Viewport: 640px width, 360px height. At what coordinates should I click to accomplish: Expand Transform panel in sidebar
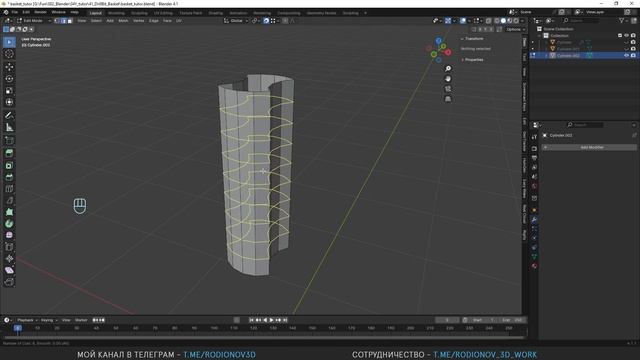point(474,39)
